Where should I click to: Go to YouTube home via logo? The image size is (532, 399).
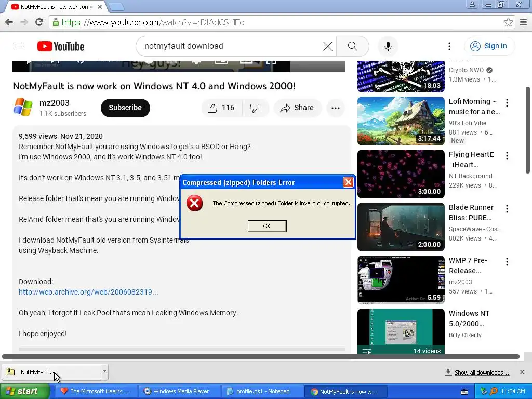point(61,46)
